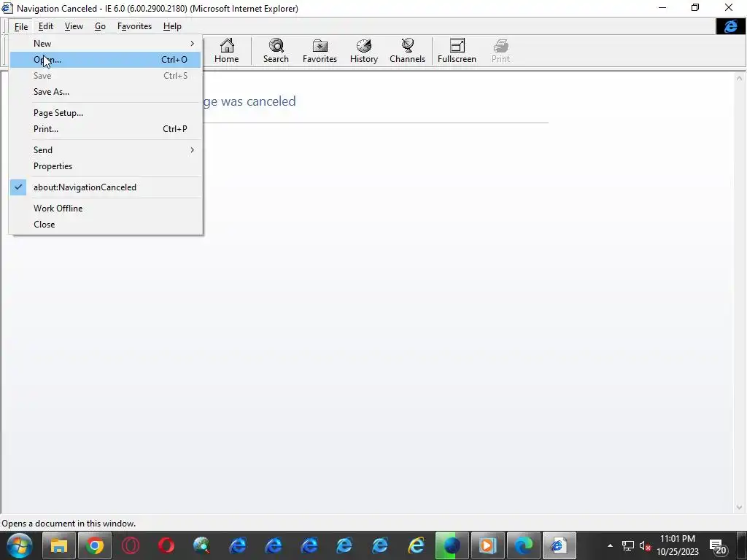
Task: Open the Edit menu
Action: click(46, 27)
